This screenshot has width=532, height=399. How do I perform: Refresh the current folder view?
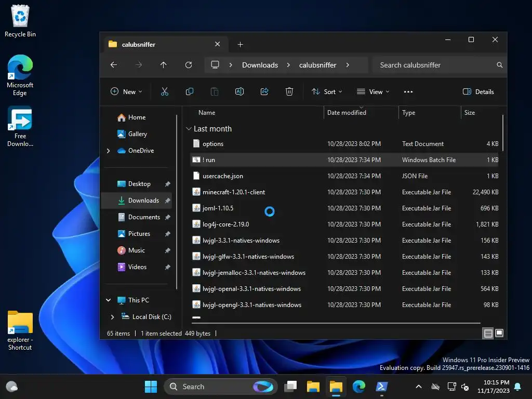pos(189,65)
